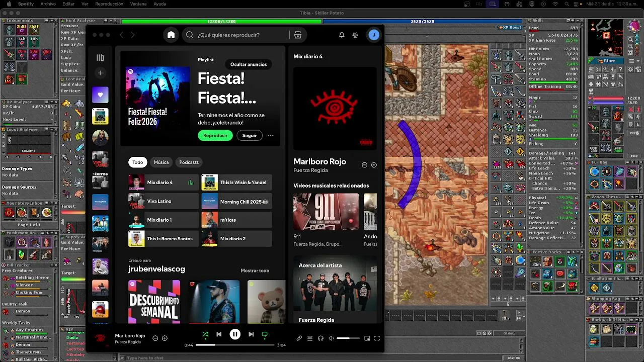The image size is (644, 362).
Task: Select Retching Horror in Tibia Kill Tracker
Action: pos(32,278)
